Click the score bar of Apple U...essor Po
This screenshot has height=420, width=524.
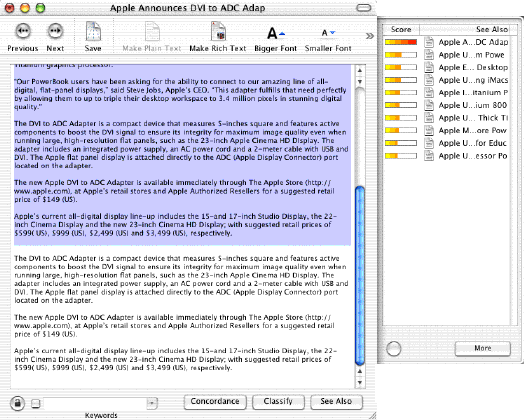[x=401, y=156]
